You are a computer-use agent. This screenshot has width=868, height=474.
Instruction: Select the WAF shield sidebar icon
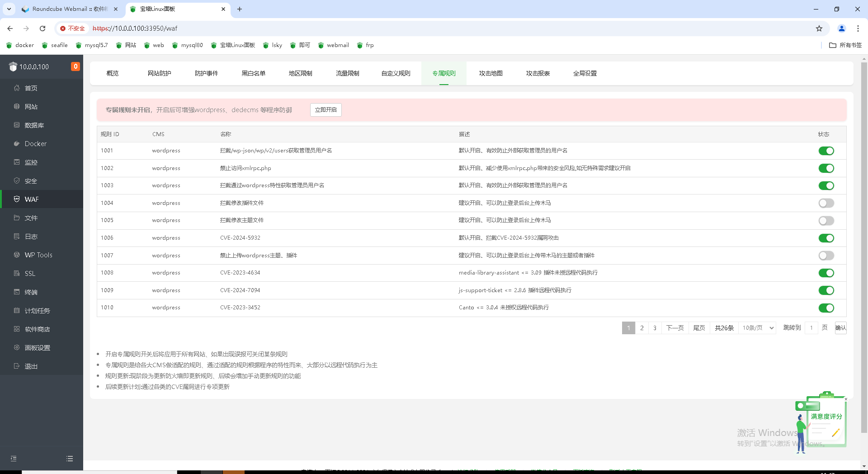coord(17,199)
